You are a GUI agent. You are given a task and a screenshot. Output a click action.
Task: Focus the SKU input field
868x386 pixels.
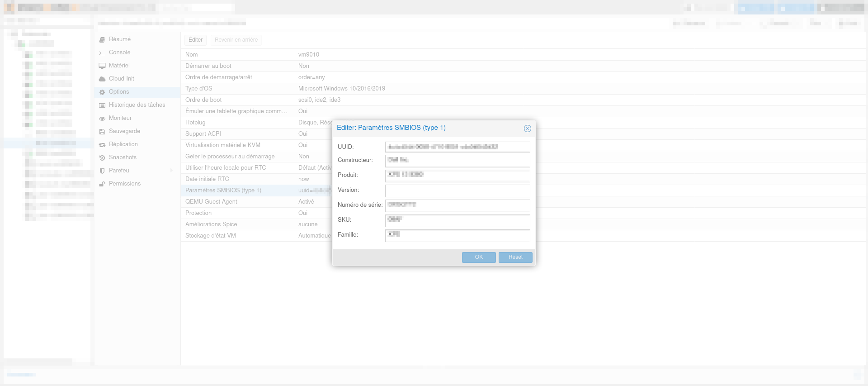458,220
